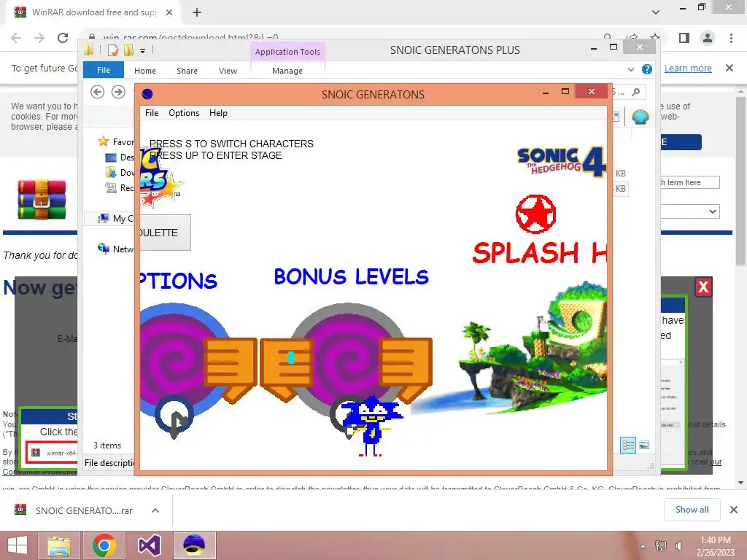
Task: Click Explorer forward navigation arrow
Action: click(x=118, y=91)
